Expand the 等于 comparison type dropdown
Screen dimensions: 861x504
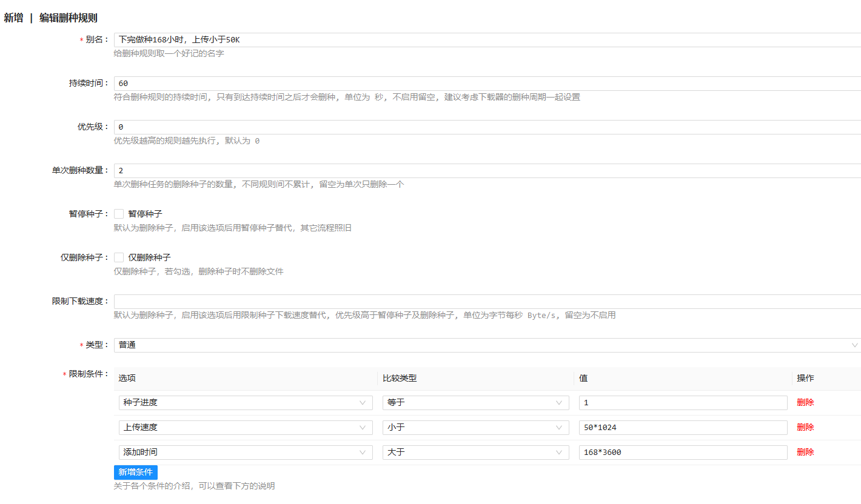(475, 403)
